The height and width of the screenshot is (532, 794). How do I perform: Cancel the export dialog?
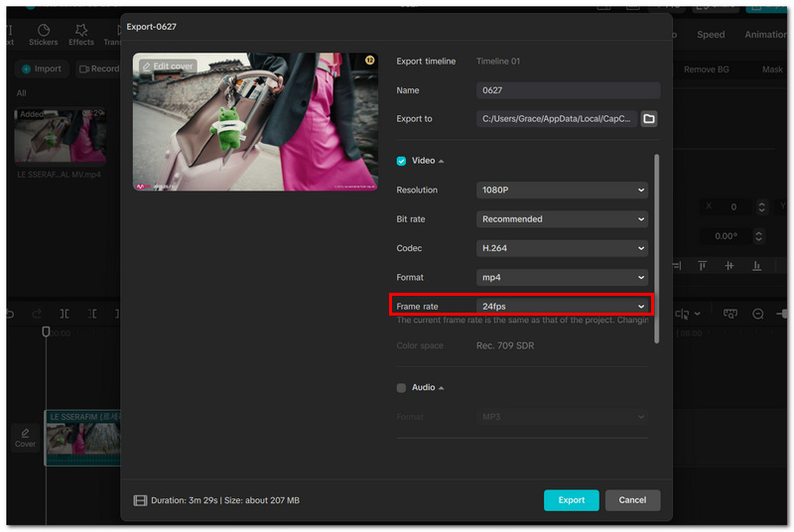coord(632,500)
